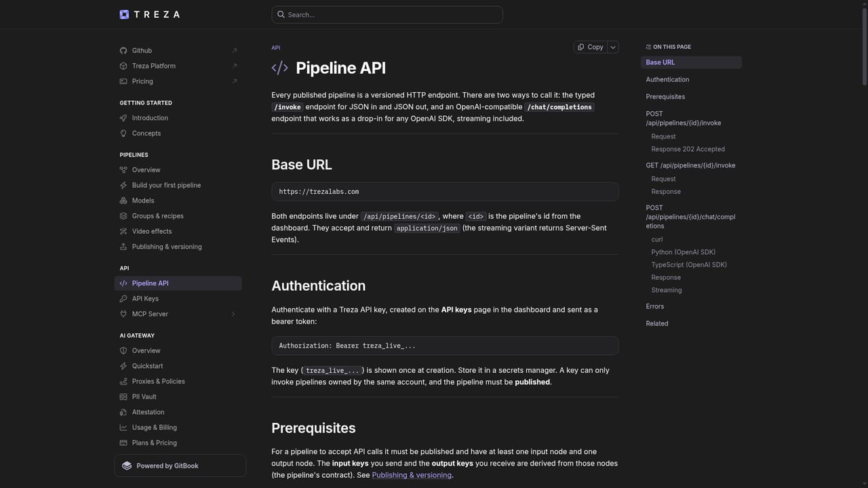Click the Attestation icon
868x488 pixels.
point(123,412)
